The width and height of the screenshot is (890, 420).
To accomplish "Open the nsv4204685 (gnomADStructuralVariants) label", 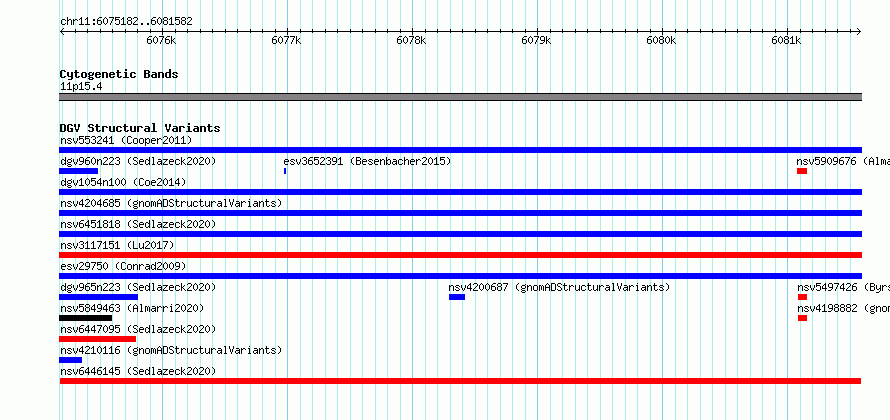I will (171, 203).
